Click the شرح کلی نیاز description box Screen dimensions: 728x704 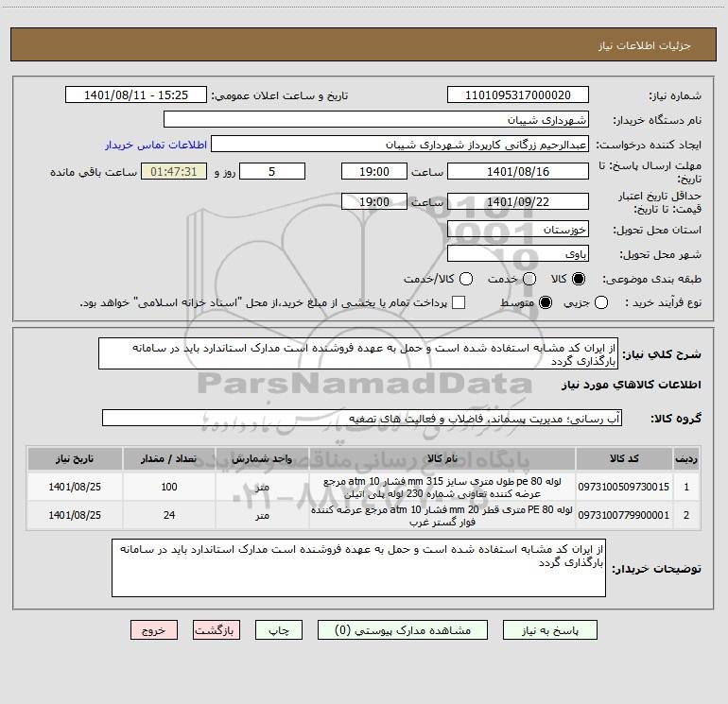tap(358, 354)
